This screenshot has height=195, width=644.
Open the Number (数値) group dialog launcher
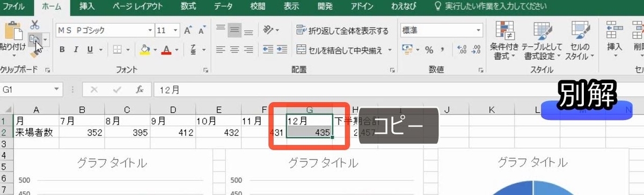point(481,70)
